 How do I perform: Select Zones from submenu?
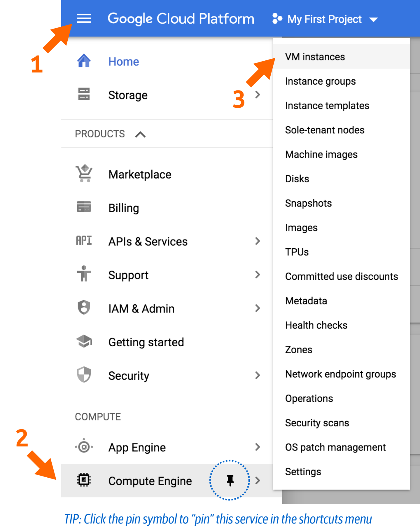pos(342,350)
